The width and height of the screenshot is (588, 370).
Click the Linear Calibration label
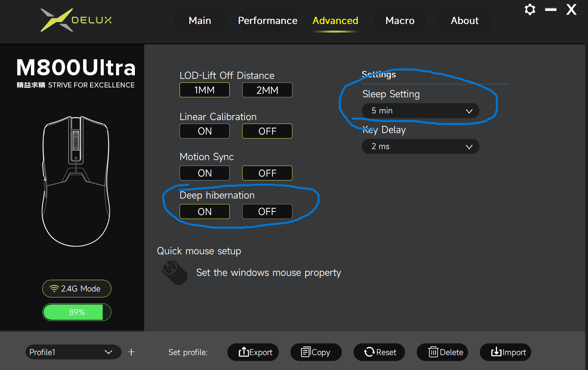pyautogui.click(x=218, y=117)
